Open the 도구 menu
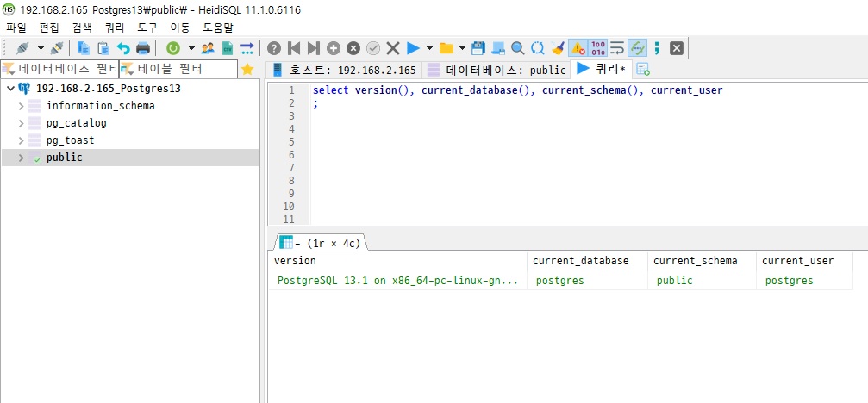 click(147, 27)
